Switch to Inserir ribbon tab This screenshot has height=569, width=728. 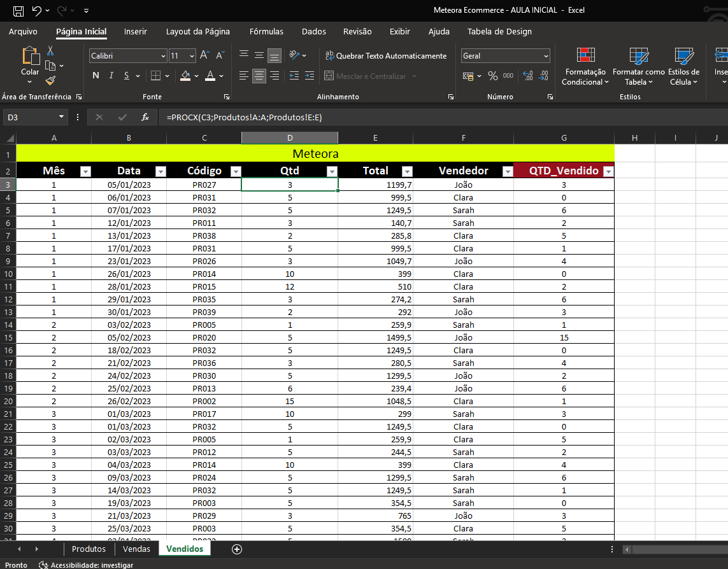click(x=136, y=32)
